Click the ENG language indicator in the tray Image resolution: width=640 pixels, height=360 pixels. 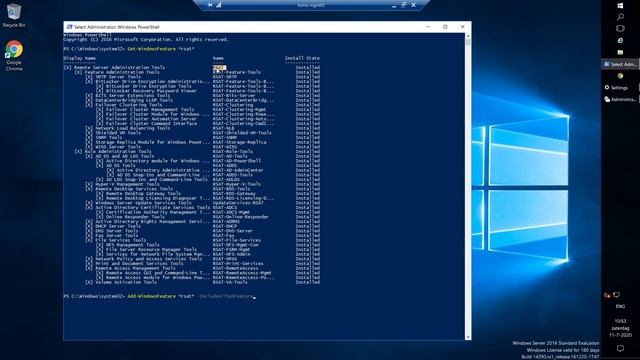[620, 306]
